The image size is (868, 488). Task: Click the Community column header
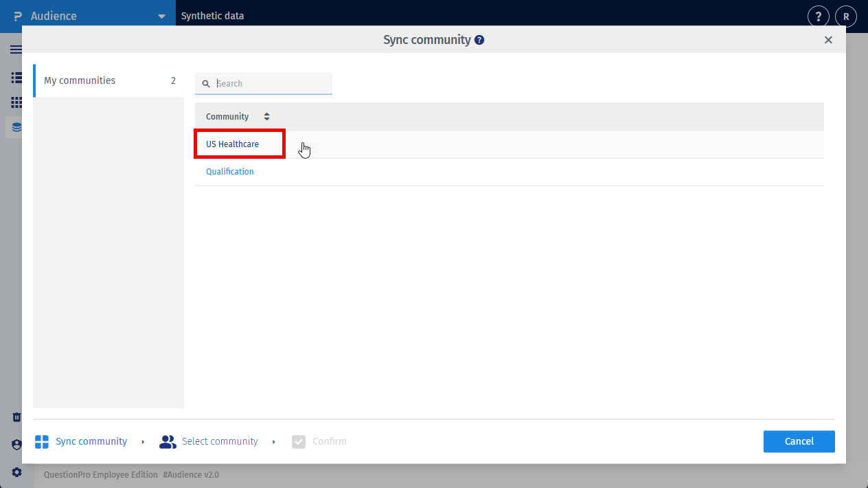click(227, 117)
